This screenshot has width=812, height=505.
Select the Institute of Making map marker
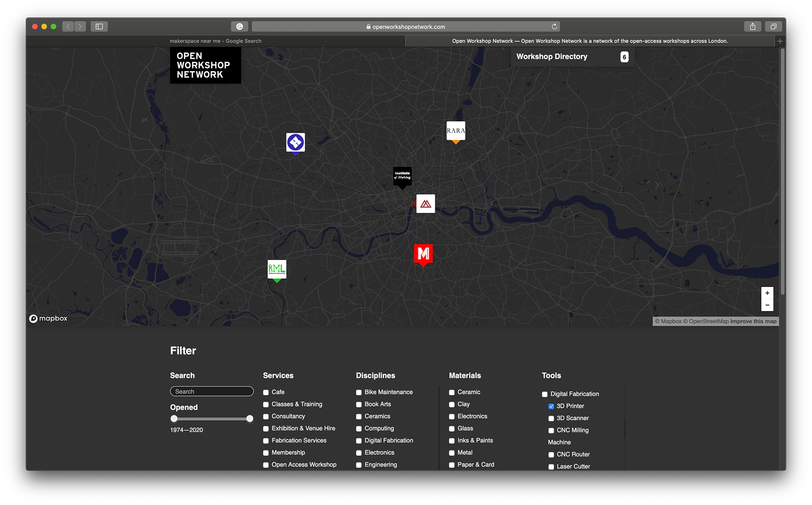click(x=402, y=176)
